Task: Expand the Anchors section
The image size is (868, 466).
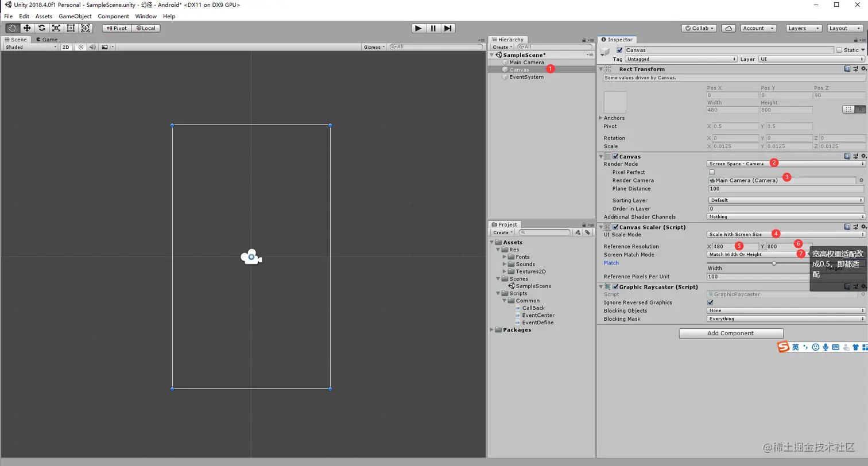Action: click(x=600, y=118)
